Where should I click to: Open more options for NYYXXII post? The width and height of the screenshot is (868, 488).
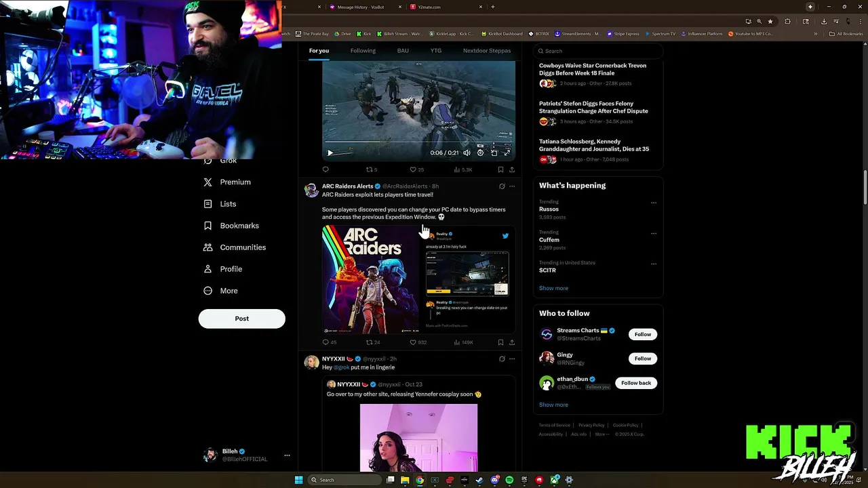pyautogui.click(x=512, y=359)
